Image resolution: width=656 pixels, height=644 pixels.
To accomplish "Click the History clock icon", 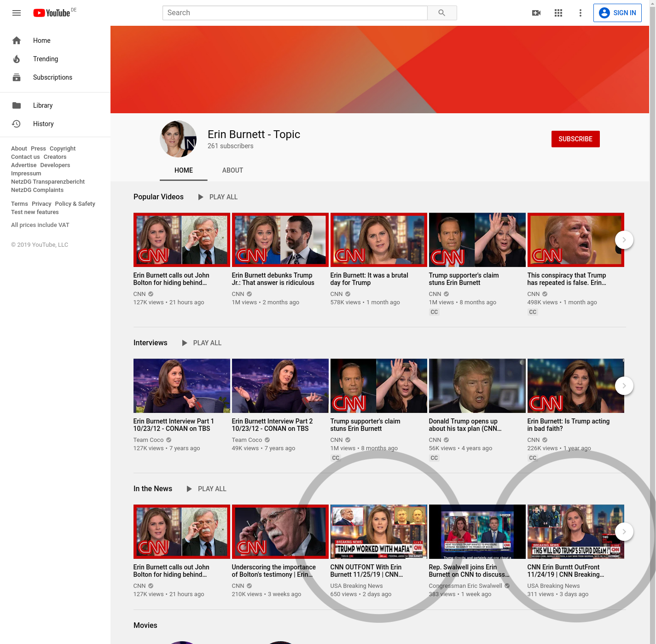I will (x=17, y=124).
